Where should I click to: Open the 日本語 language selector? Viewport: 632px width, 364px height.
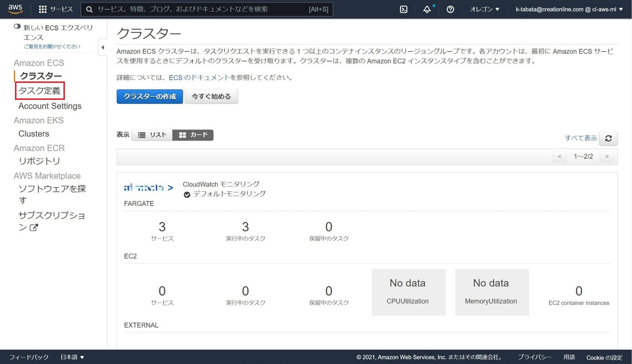pyautogui.click(x=72, y=357)
